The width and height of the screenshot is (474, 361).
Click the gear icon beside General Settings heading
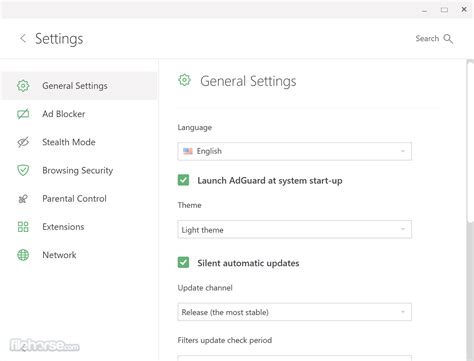point(184,80)
